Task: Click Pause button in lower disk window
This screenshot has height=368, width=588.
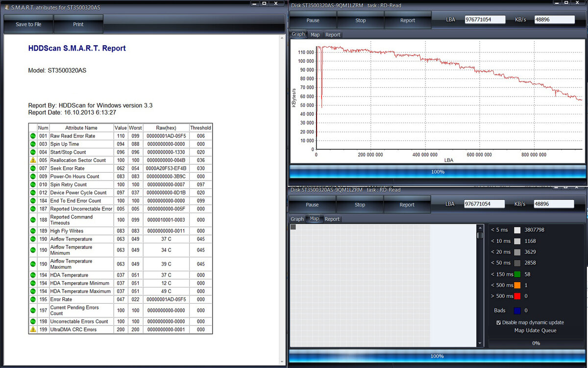Action: pyautogui.click(x=313, y=205)
